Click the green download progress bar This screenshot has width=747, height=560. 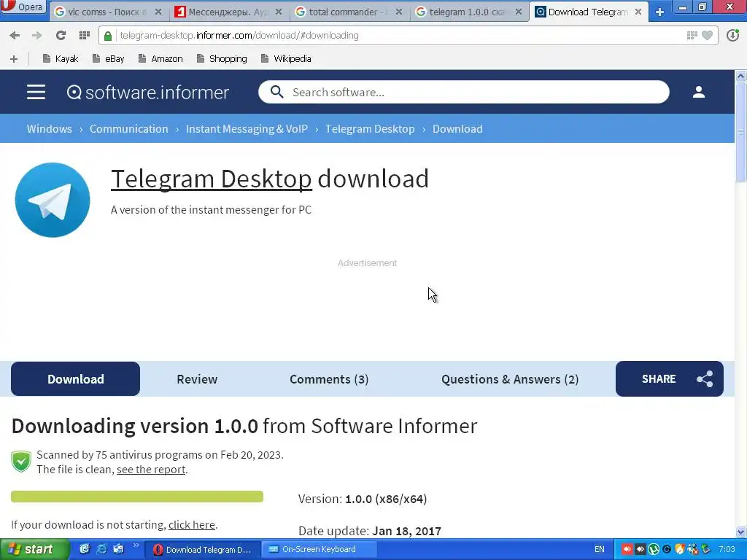137,497
